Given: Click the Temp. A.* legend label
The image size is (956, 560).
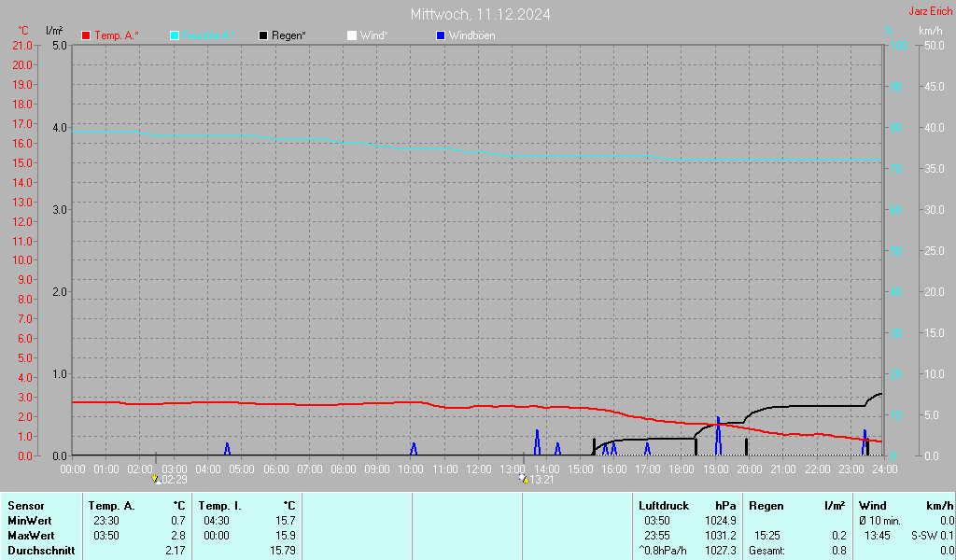Looking at the screenshot, I should (x=117, y=35).
